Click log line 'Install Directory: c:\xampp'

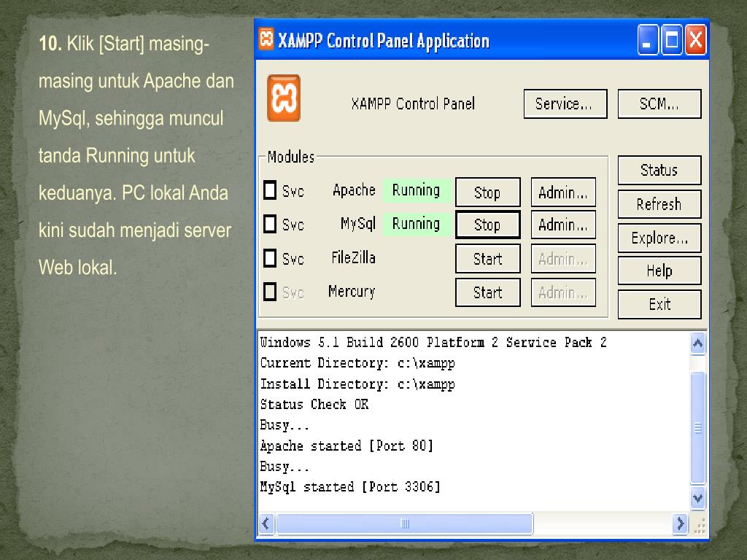click(x=357, y=384)
